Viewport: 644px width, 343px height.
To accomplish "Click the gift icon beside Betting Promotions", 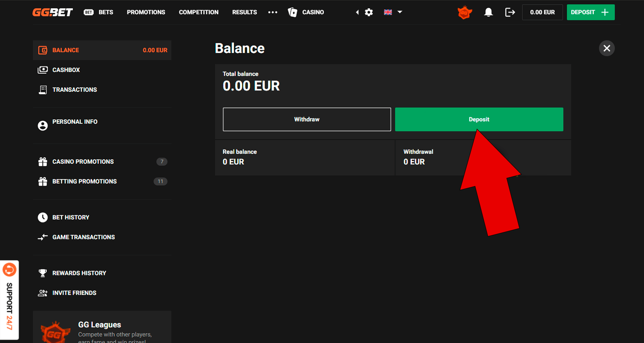I will 43,181.
